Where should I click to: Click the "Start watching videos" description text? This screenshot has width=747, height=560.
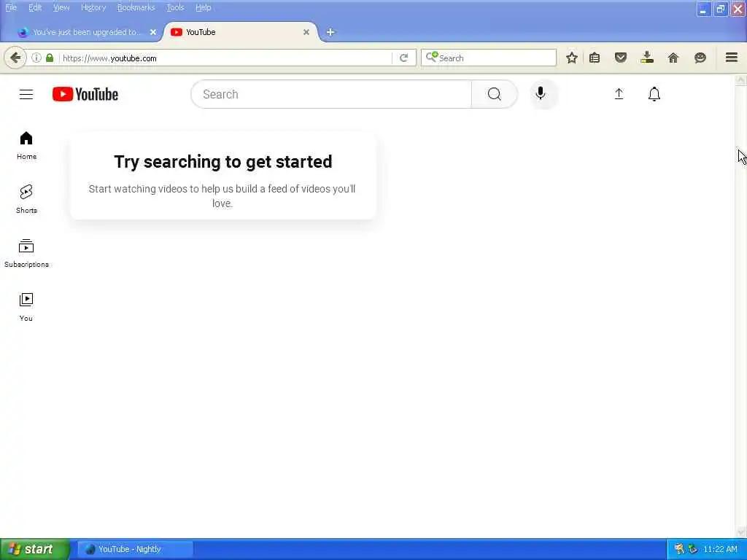pos(222,196)
